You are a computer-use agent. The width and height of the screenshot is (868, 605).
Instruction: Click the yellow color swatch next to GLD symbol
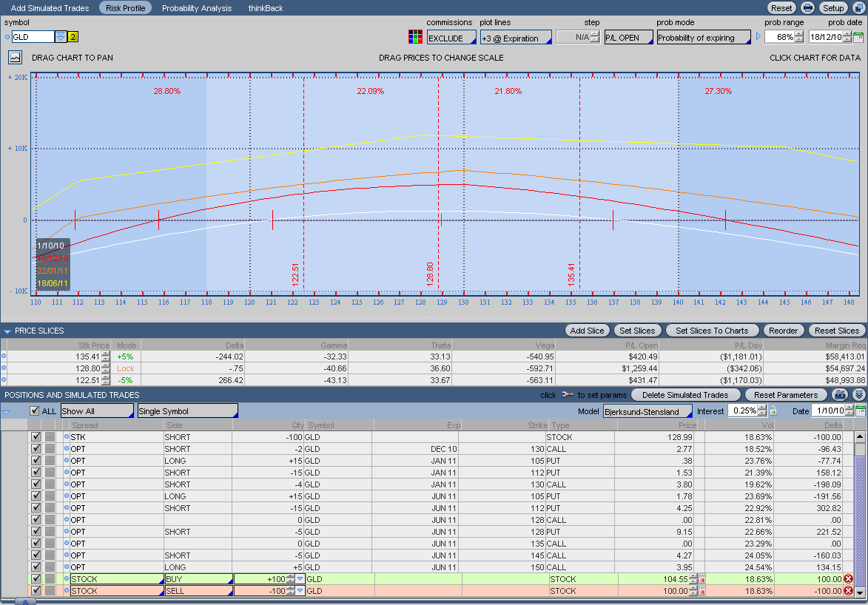coord(73,37)
